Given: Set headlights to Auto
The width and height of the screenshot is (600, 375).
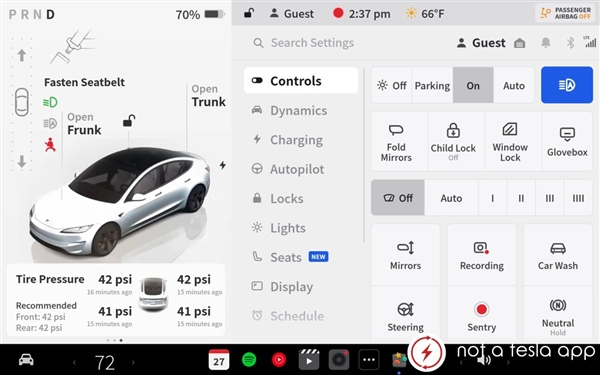Looking at the screenshot, I should tap(514, 85).
